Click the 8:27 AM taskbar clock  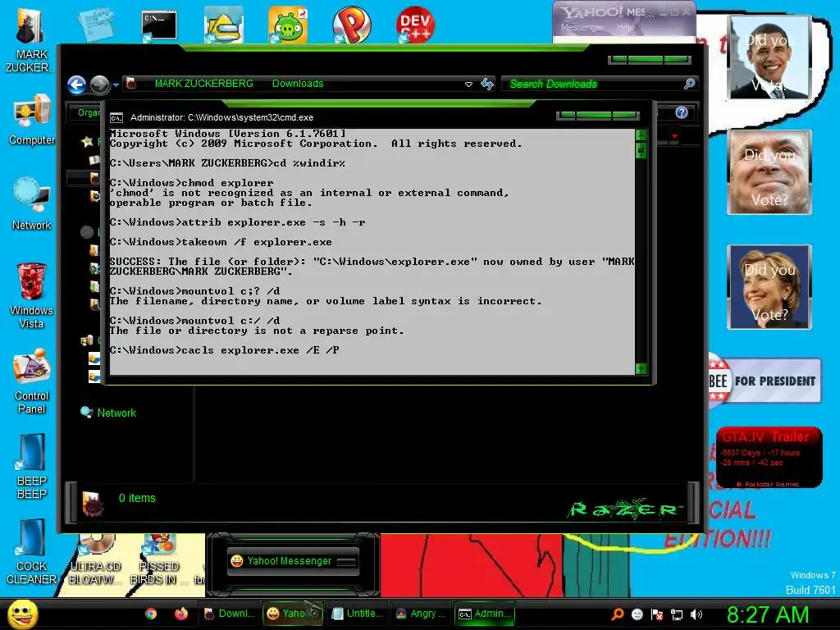click(x=768, y=615)
